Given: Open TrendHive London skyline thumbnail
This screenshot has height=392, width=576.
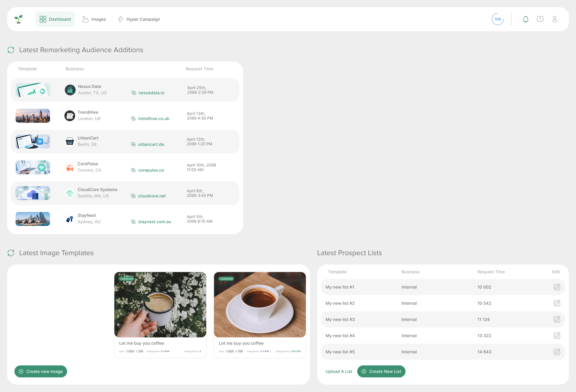Looking at the screenshot, I should [33, 116].
